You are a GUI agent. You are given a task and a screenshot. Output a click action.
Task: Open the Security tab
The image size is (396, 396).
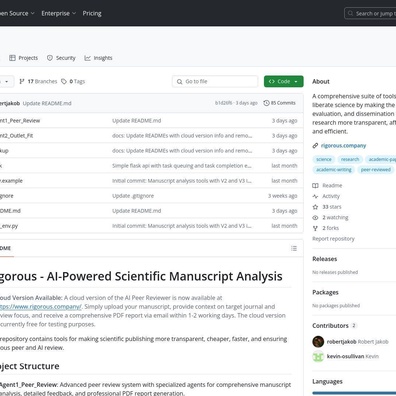[61, 58]
